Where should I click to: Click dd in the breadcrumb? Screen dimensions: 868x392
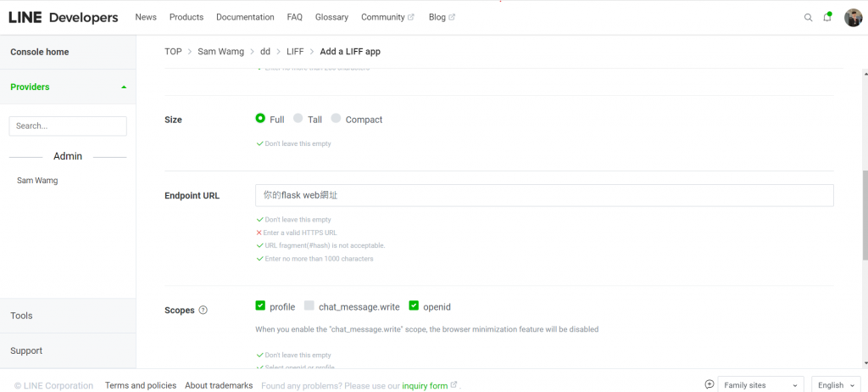265,52
